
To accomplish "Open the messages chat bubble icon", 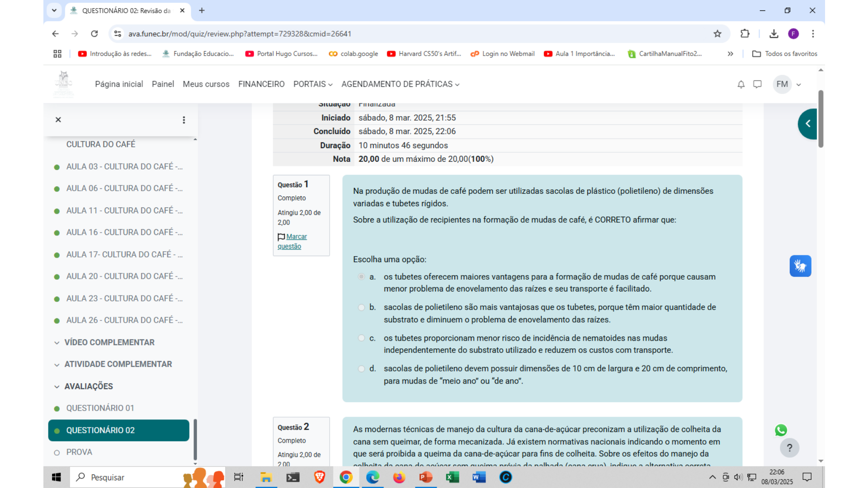I will [x=757, y=84].
